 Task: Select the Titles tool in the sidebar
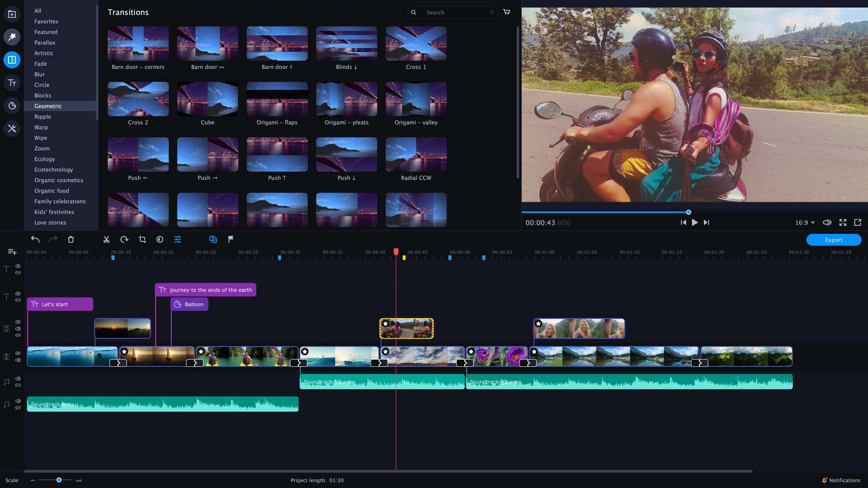point(12,83)
